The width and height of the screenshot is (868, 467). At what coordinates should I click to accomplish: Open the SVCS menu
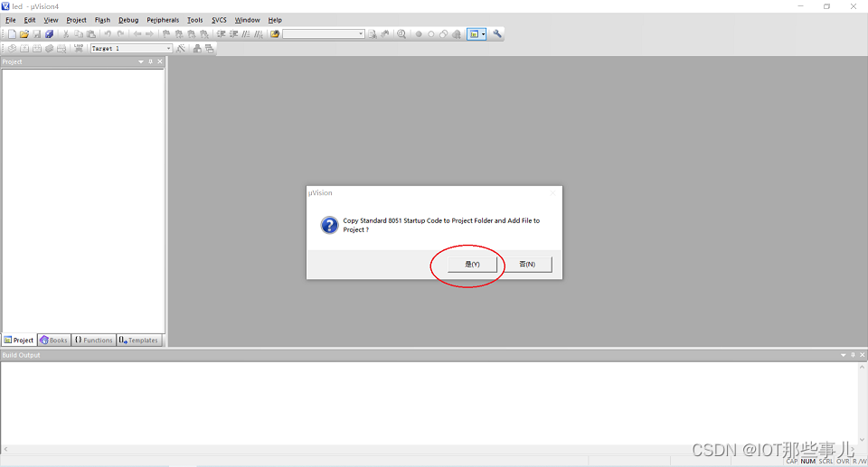[x=219, y=20]
